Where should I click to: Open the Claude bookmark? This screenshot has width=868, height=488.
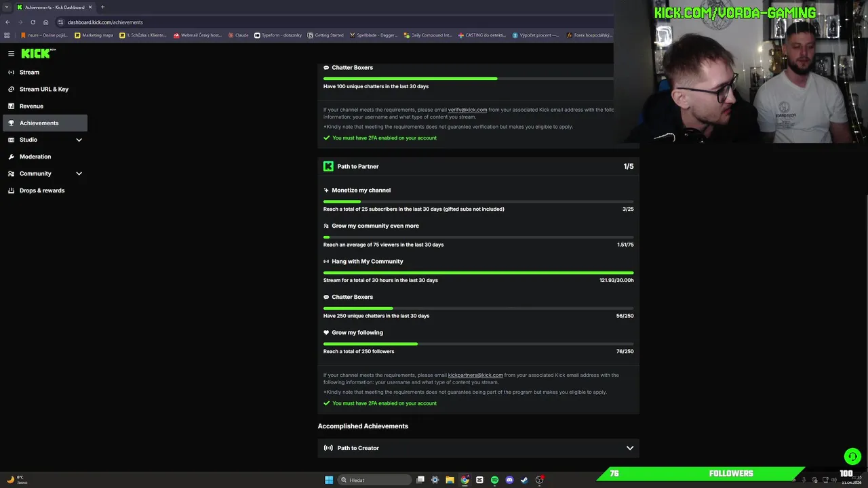(239, 35)
